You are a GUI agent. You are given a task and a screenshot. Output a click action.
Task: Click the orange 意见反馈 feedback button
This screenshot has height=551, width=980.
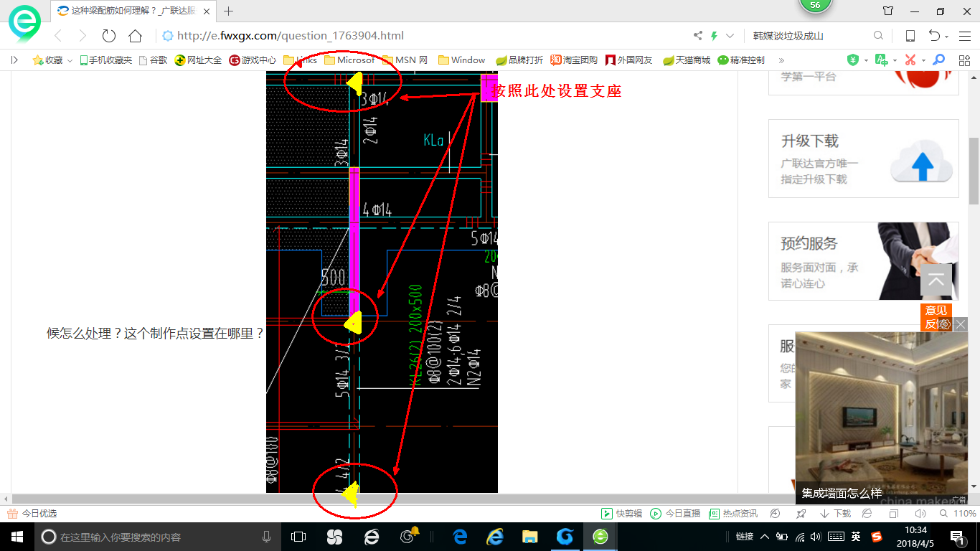[x=936, y=317]
